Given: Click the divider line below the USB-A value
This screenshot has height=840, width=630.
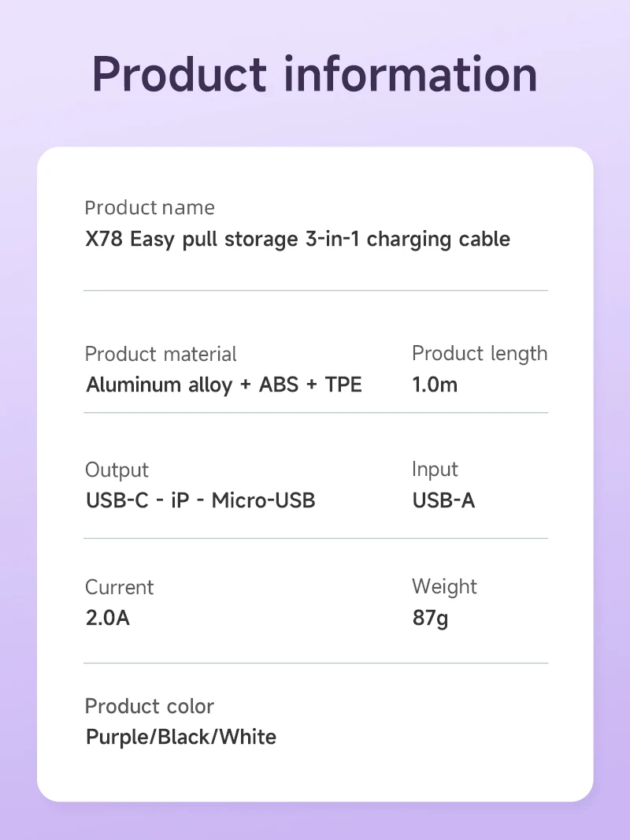Looking at the screenshot, I should coord(315,539).
